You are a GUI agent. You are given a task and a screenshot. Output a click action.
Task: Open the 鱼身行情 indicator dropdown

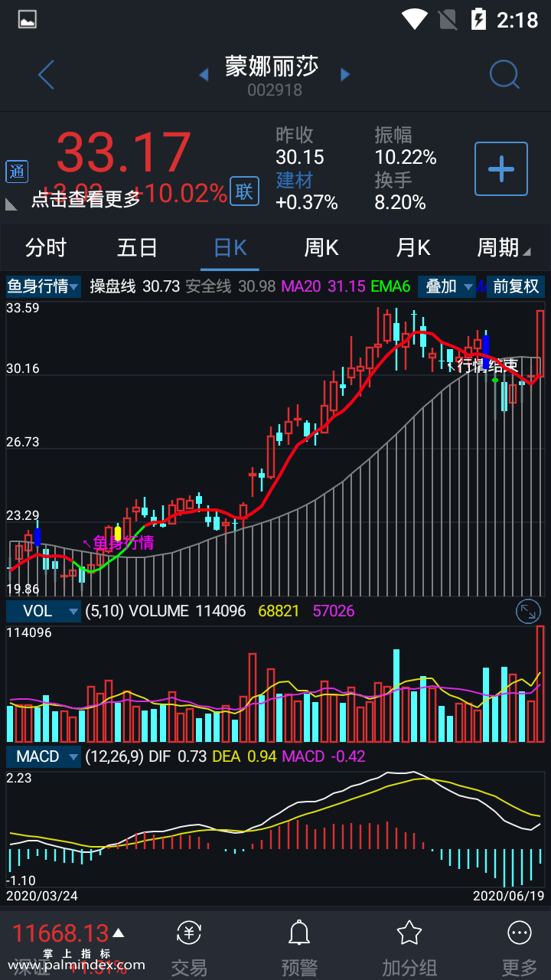[44, 286]
